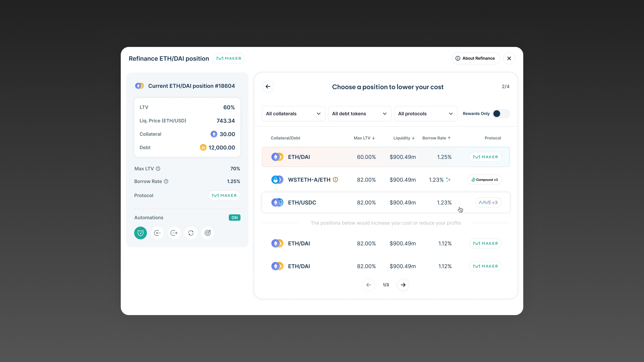The width and height of the screenshot is (644, 362).
Task: Click the auto-sell arrow-out automation icon
Action: (174, 233)
